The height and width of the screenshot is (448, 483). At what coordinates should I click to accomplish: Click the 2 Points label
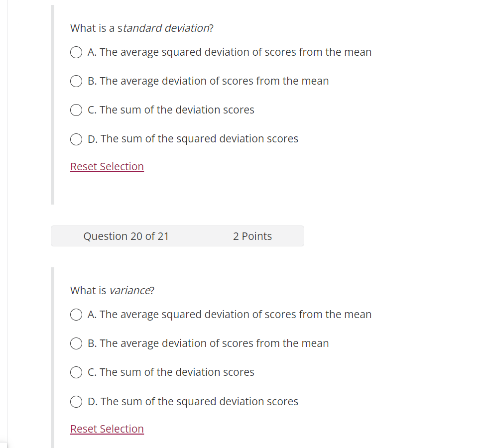pyautogui.click(x=252, y=236)
